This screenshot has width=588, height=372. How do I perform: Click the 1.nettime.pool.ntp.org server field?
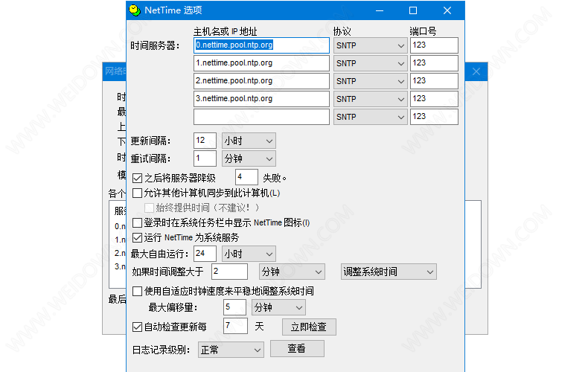(x=261, y=63)
